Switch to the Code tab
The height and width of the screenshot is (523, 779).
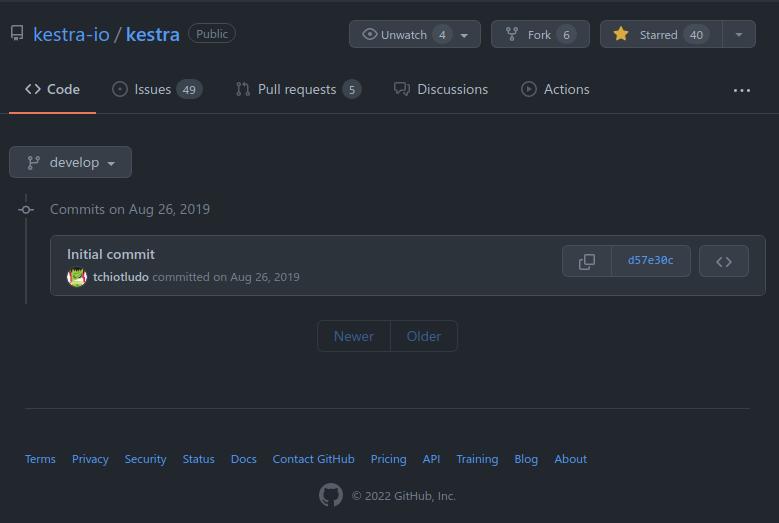click(52, 89)
